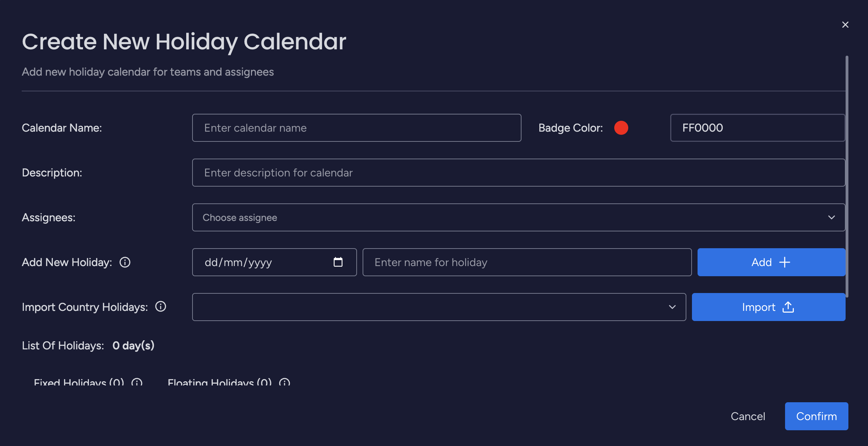The width and height of the screenshot is (868, 446).
Task: Click the badge color hex code field
Action: tap(757, 128)
